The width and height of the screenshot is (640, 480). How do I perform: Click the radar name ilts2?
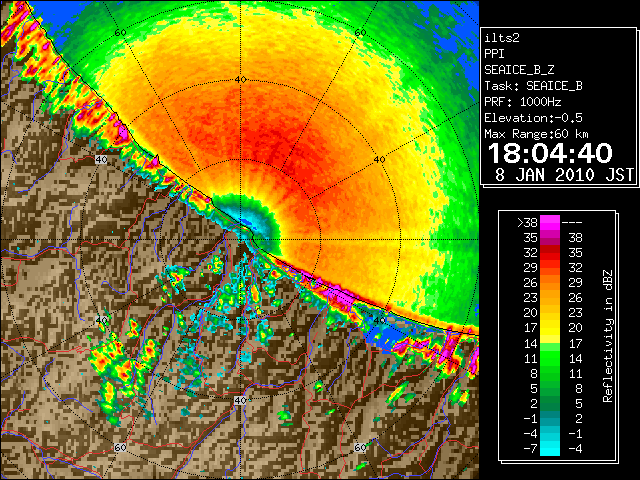pyautogui.click(x=502, y=38)
